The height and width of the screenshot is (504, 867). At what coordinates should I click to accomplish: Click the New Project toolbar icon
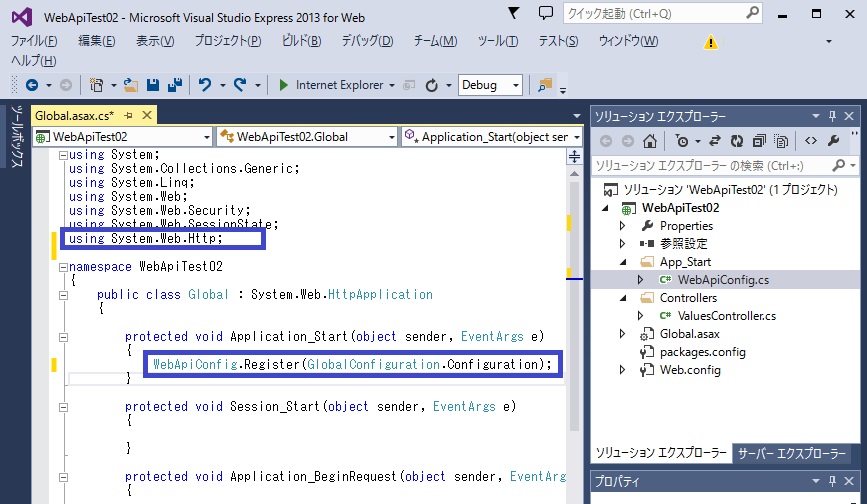pos(97,85)
